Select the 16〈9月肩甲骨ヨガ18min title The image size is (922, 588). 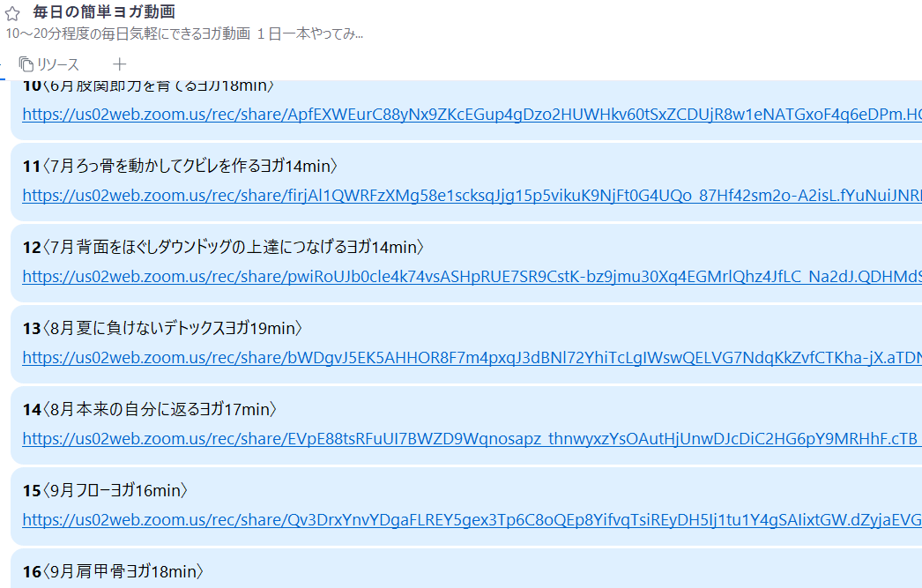113,571
